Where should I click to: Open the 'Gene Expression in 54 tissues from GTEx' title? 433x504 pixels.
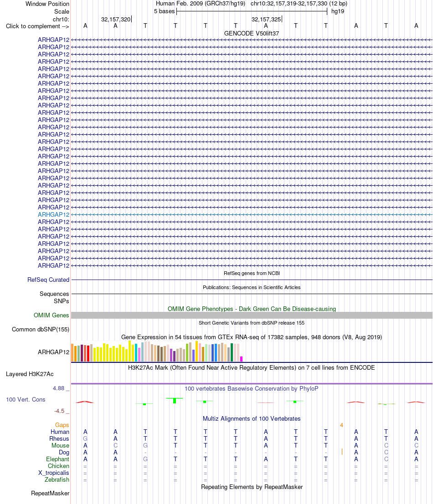(252, 337)
